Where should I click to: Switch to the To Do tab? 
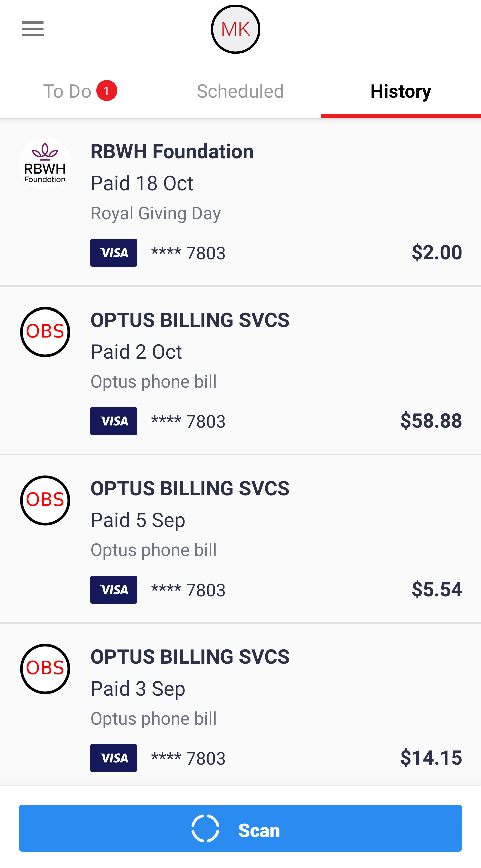[x=67, y=91]
